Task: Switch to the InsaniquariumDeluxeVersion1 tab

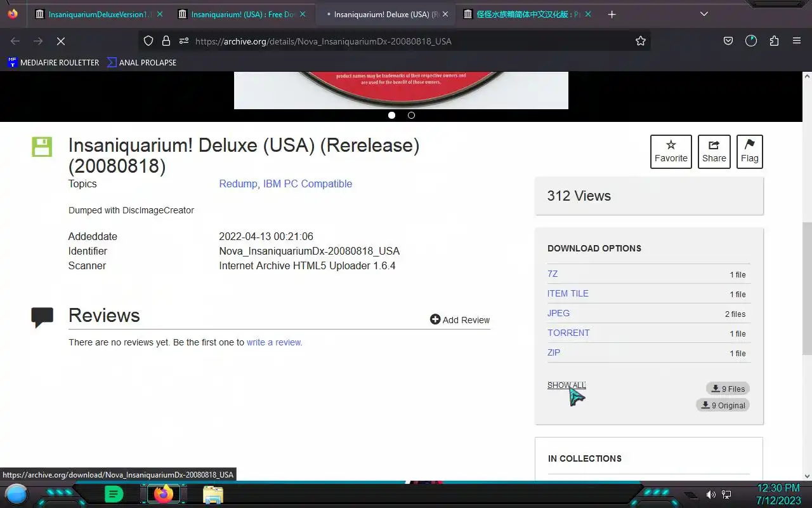Action: tap(94, 14)
